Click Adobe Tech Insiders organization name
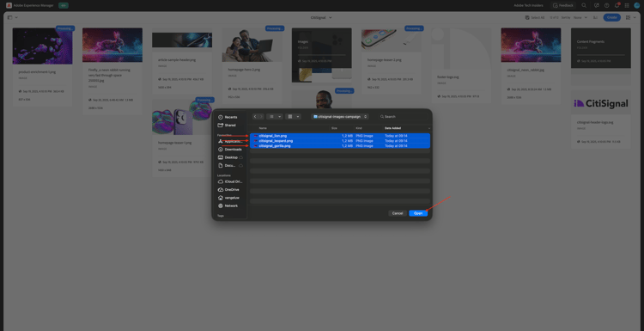Image resolution: width=644 pixels, height=331 pixels. point(528,5)
